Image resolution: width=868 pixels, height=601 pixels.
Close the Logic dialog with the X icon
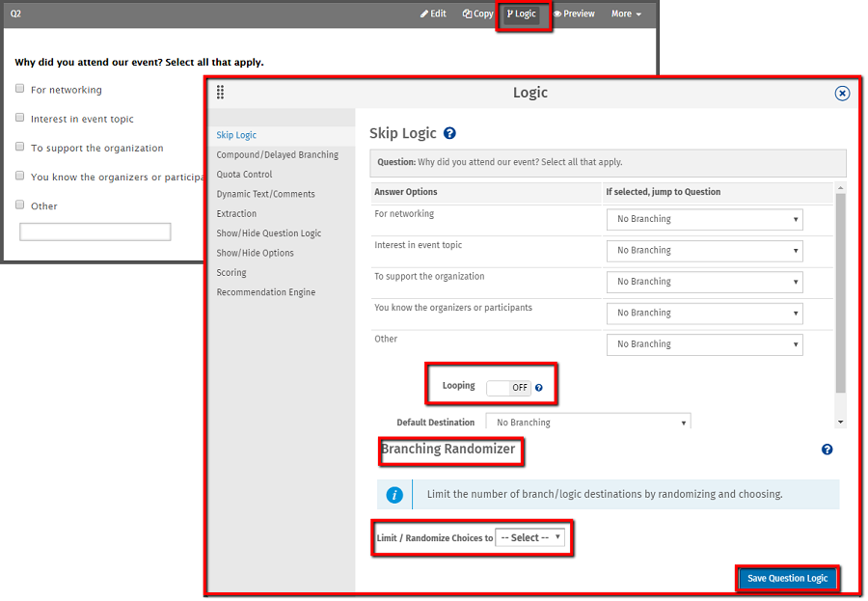[x=842, y=93]
